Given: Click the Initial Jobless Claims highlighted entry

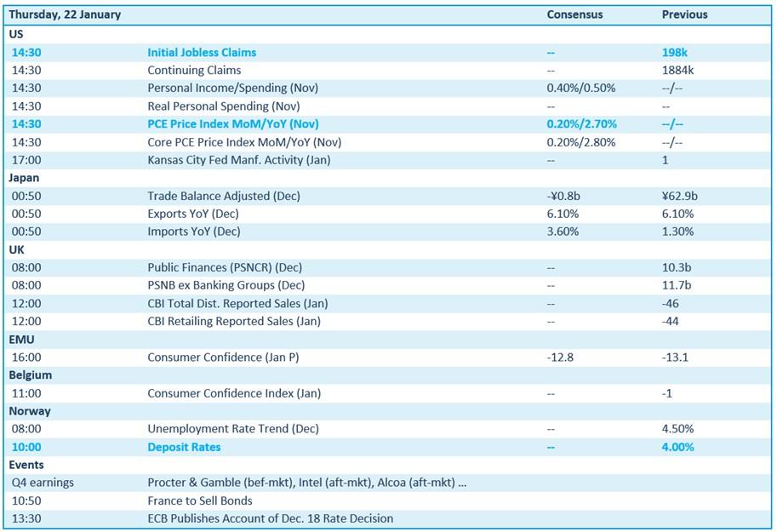Looking at the screenshot, I should click(202, 52).
